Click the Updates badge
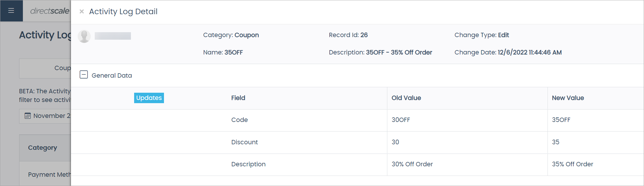The height and width of the screenshot is (186, 644). coord(149,98)
